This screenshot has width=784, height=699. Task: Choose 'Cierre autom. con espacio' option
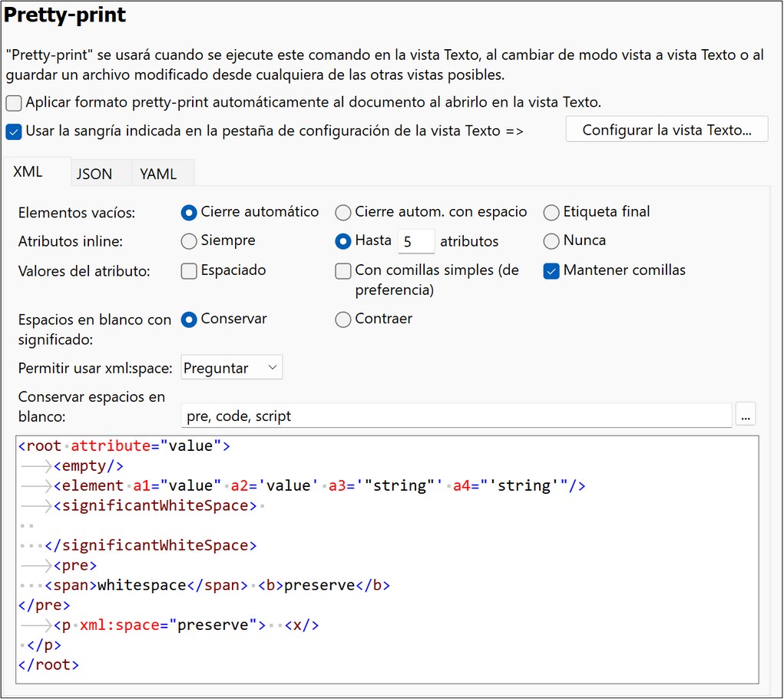click(342, 212)
